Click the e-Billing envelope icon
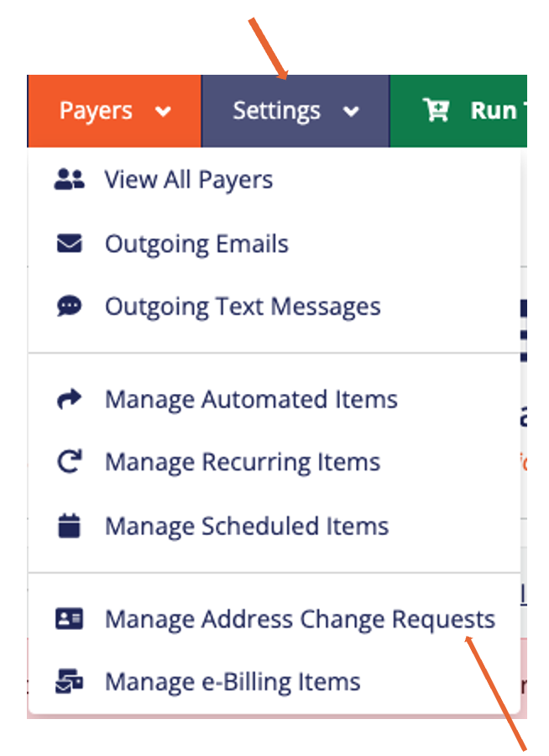This screenshot has height=756, width=549. 69,681
